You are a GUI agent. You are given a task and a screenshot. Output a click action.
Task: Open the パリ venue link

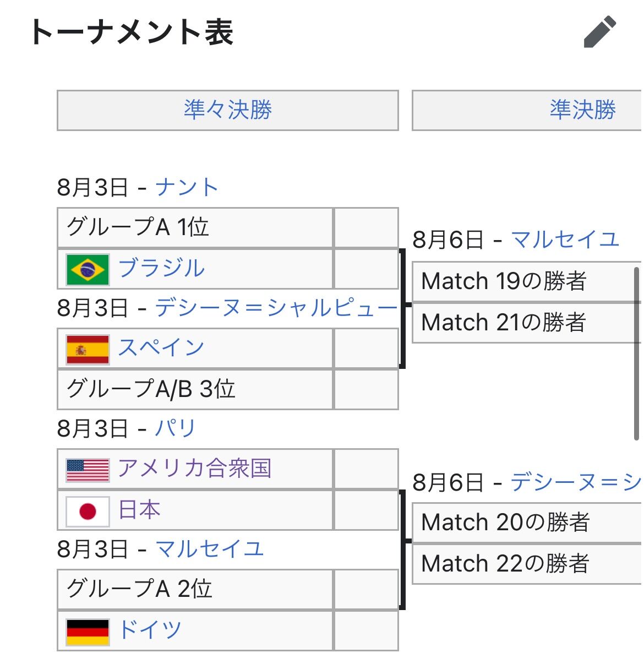point(175,428)
